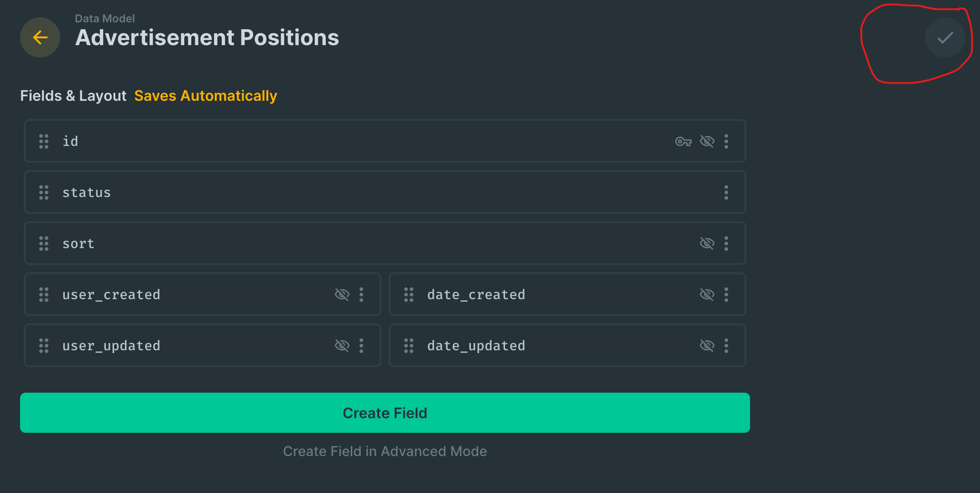The height and width of the screenshot is (493, 980).
Task: Click the yellow back arrow icon
Action: pos(40,37)
